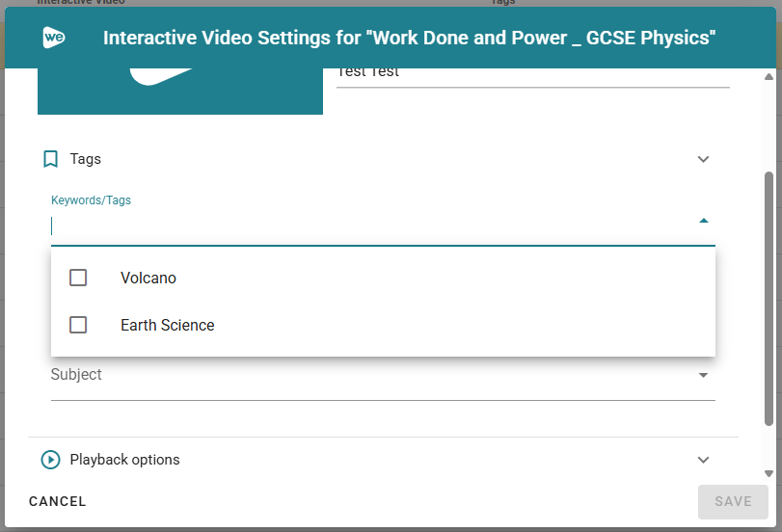
Task: Click the play circle icon for Playback options
Action: coord(51,460)
